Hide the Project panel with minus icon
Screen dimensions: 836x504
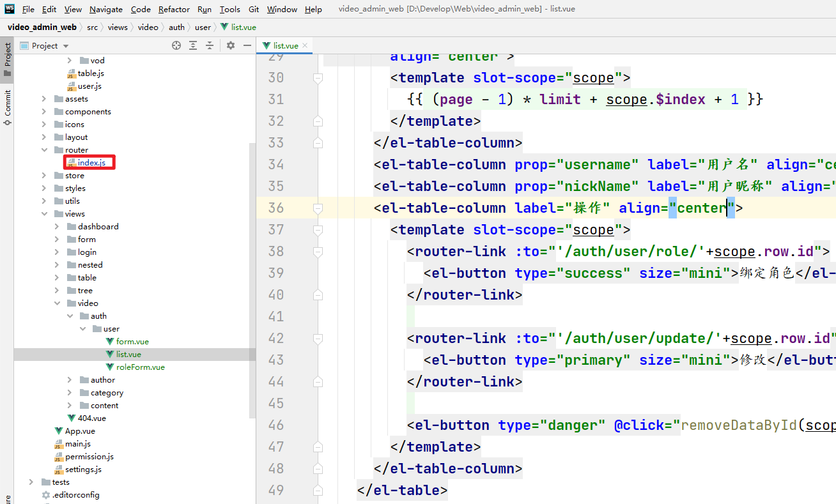[x=247, y=45]
